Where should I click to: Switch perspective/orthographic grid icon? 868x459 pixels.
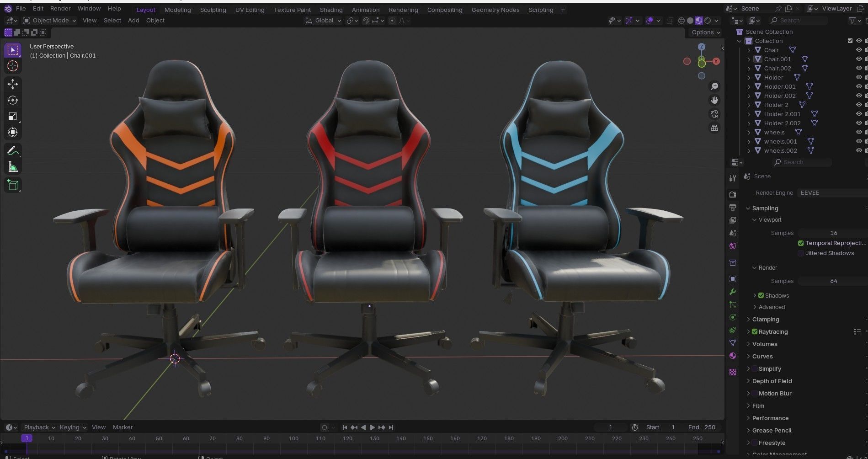pos(714,128)
